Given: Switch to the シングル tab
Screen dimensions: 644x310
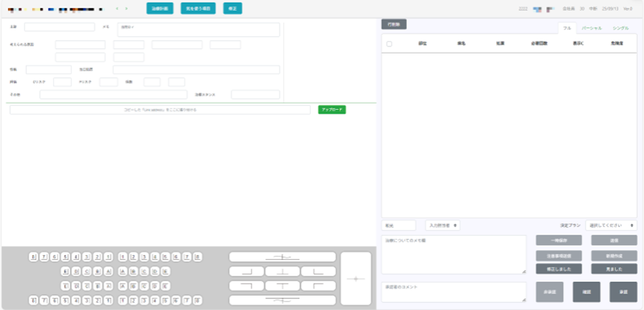Looking at the screenshot, I should click(x=620, y=28).
